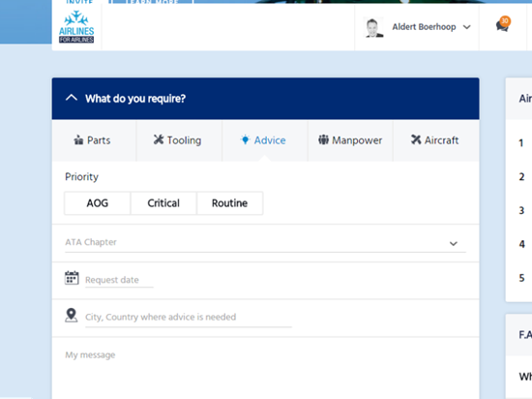
Task: Select list item number 1 in side panel
Action: 520,143
